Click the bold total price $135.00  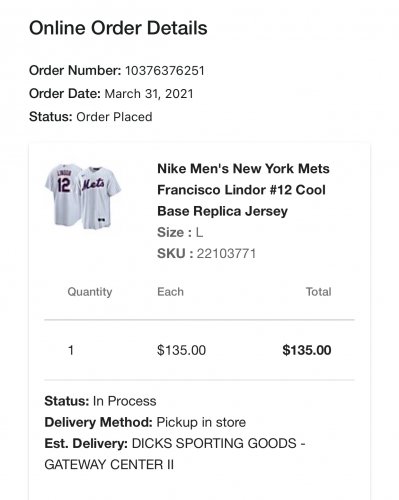(307, 350)
